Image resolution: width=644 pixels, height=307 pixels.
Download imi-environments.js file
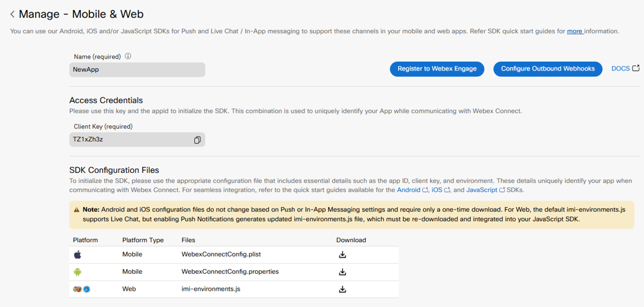tap(343, 289)
